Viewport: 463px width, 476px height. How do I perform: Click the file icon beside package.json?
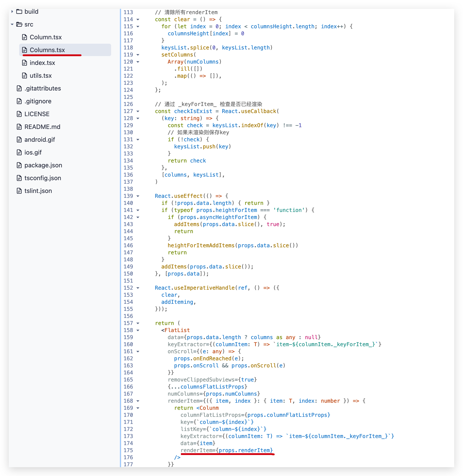tap(19, 165)
